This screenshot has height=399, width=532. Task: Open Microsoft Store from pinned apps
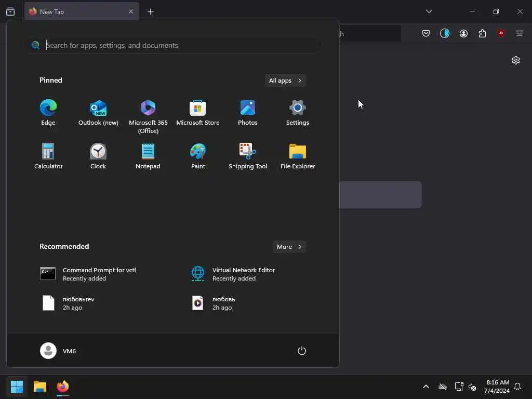[x=198, y=113]
